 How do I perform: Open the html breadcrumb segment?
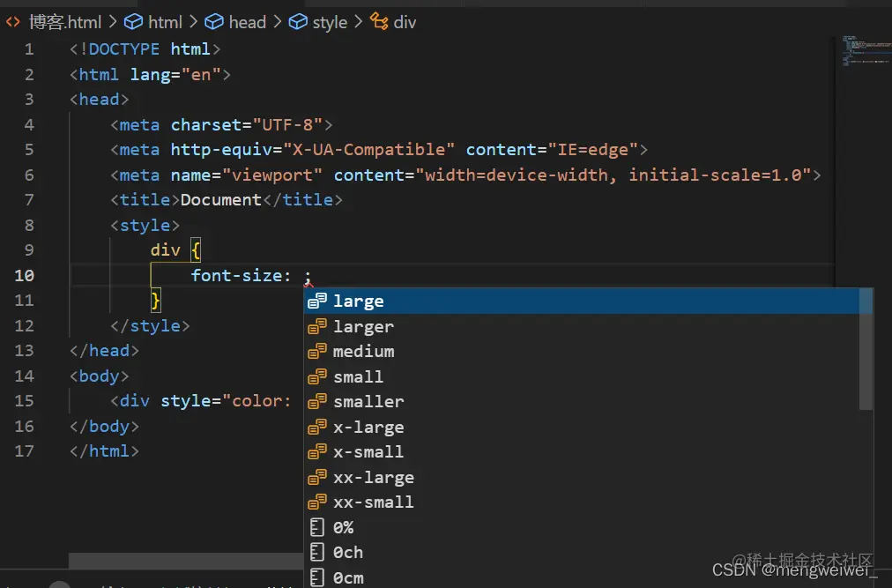165,22
